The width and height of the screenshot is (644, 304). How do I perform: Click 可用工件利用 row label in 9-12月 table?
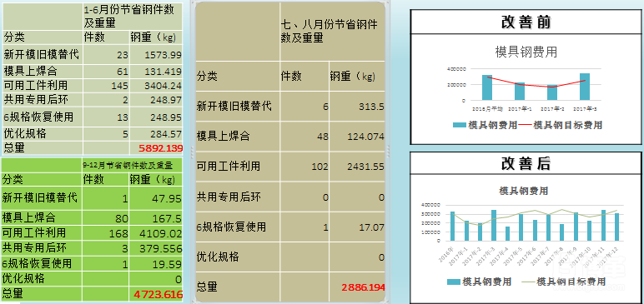pos(33,233)
